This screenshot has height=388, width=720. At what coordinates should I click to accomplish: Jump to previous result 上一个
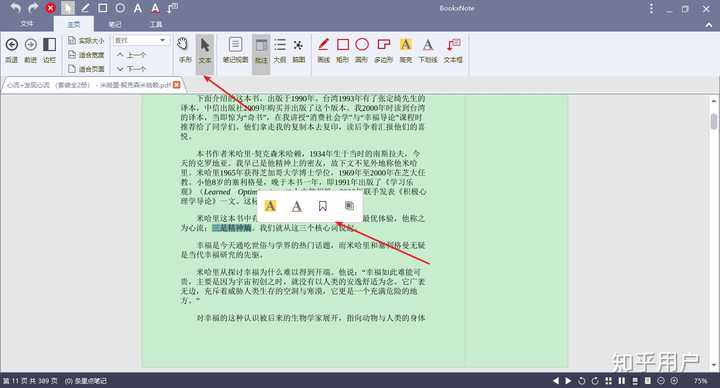131,55
